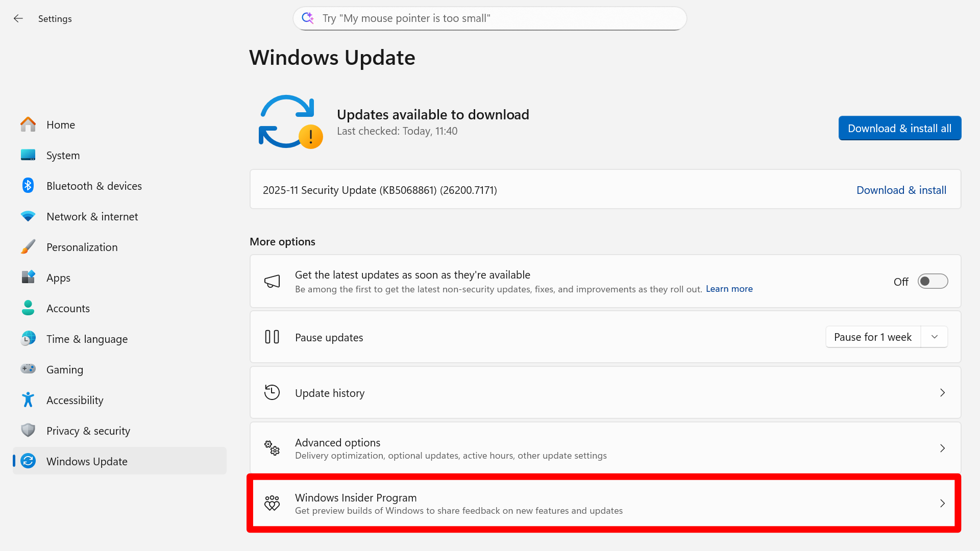Switch to Time & language settings
Screen dimensions: 980x551
[87, 338]
